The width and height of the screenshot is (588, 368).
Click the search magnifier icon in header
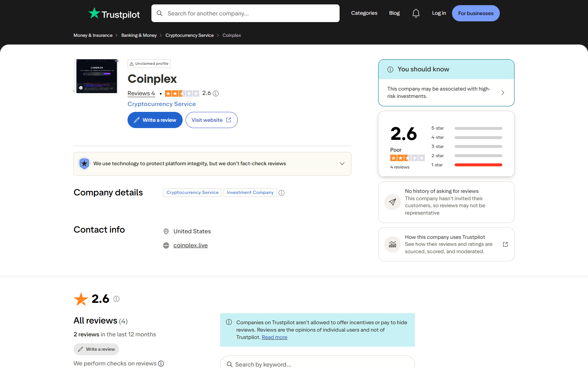(159, 13)
